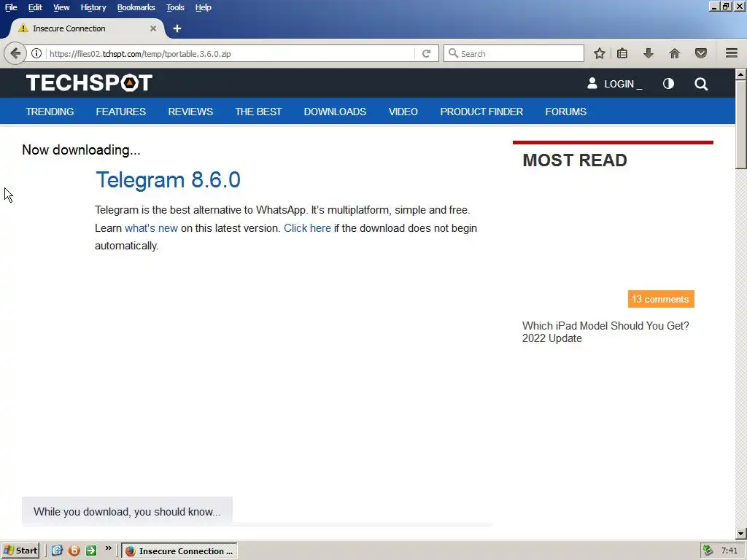Click the vertical scrollbar thumb
The width and height of the screenshot is (747, 560).
[741, 124]
